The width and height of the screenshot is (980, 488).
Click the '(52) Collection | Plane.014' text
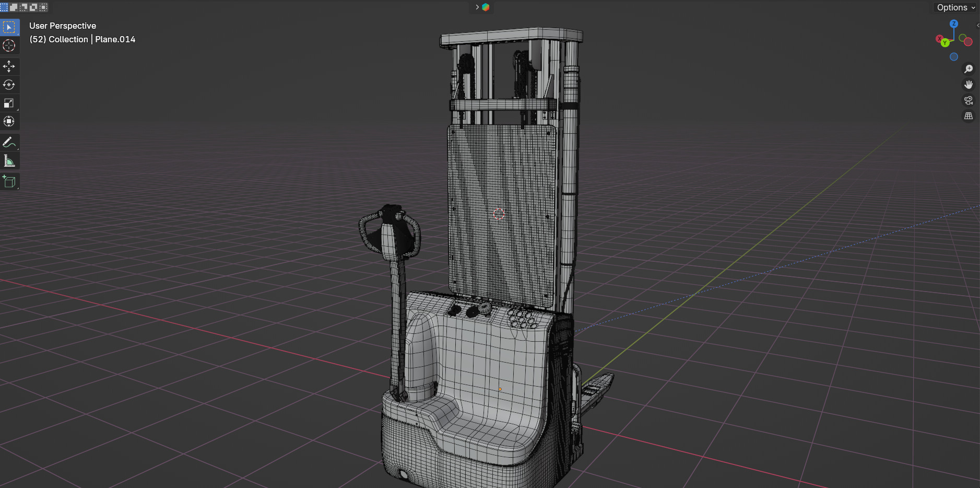click(82, 39)
